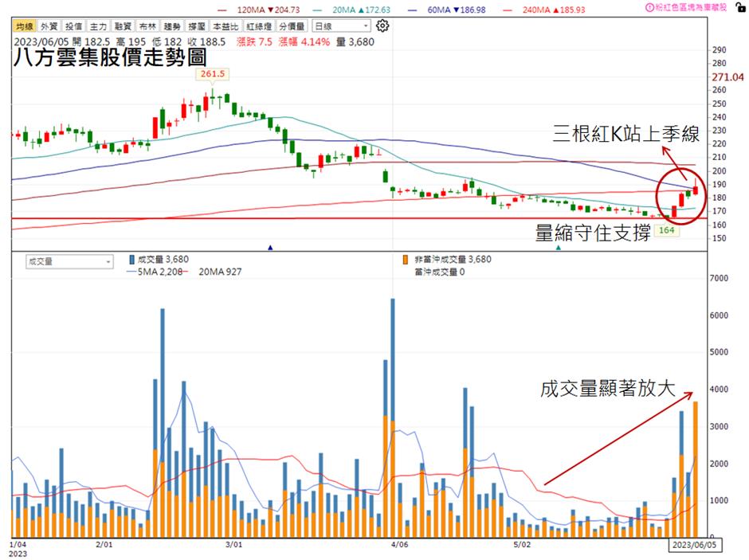
Task: Select the 外資 tab
Action: tap(49, 25)
